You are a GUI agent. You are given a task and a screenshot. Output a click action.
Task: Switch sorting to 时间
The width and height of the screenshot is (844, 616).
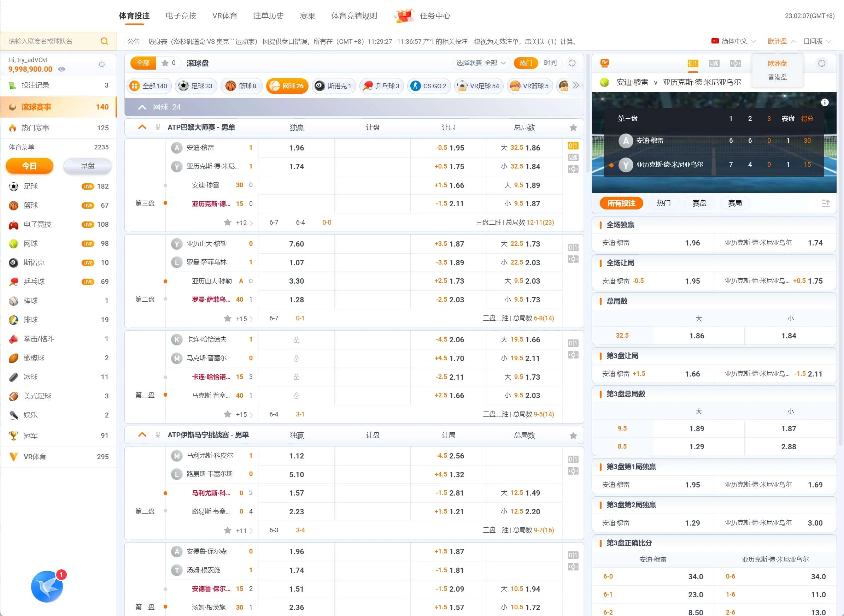550,63
